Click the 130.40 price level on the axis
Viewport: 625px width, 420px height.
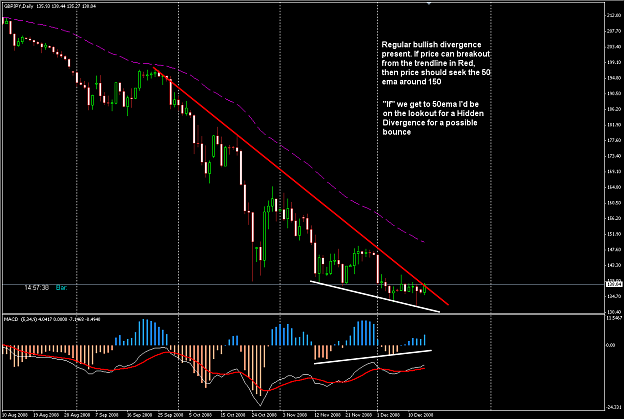coord(614,312)
